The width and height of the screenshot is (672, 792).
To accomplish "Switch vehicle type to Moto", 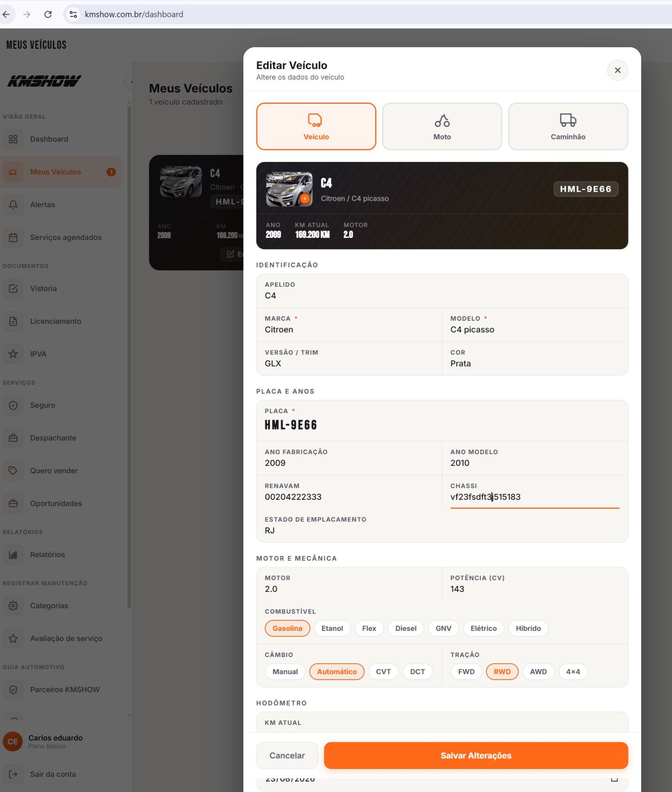I will tap(442, 126).
